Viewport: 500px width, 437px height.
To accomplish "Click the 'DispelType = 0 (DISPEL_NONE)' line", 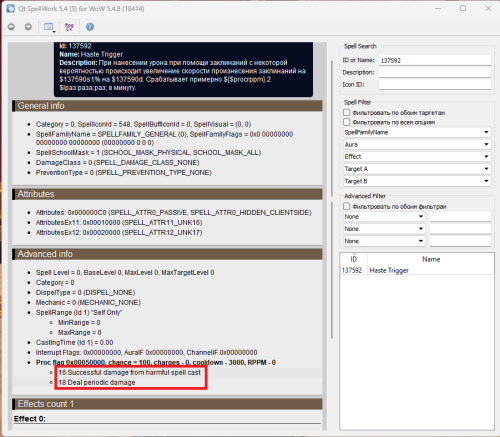I will (85, 292).
